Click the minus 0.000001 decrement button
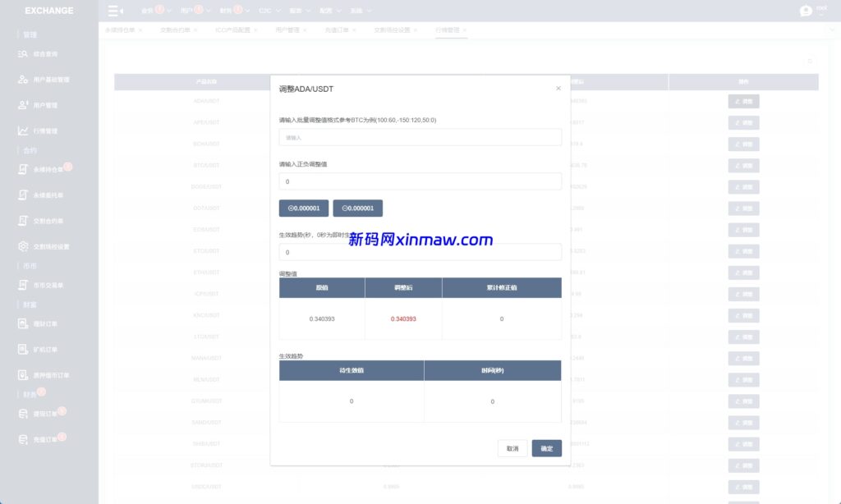Image resolution: width=841 pixels, height=504 pixels. coord(357,208)
